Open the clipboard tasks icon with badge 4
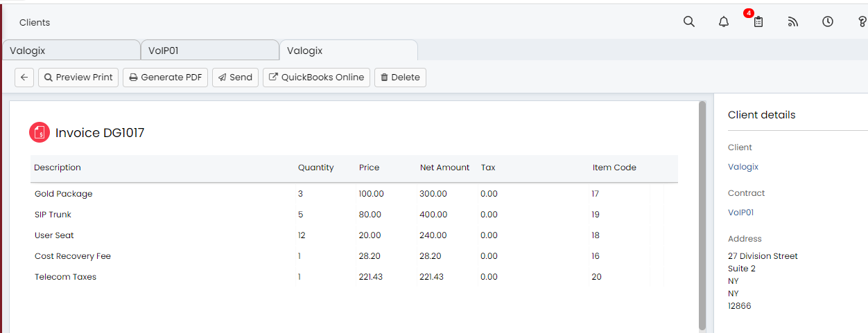The height and width of the screenshot is (333, 868). click(x=758, y=21)
